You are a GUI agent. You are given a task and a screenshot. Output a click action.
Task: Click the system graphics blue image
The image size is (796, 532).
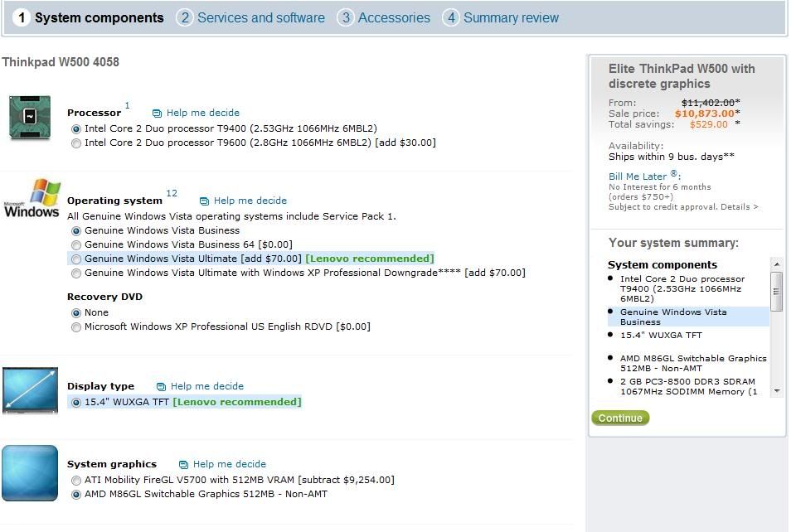point(30,473)
